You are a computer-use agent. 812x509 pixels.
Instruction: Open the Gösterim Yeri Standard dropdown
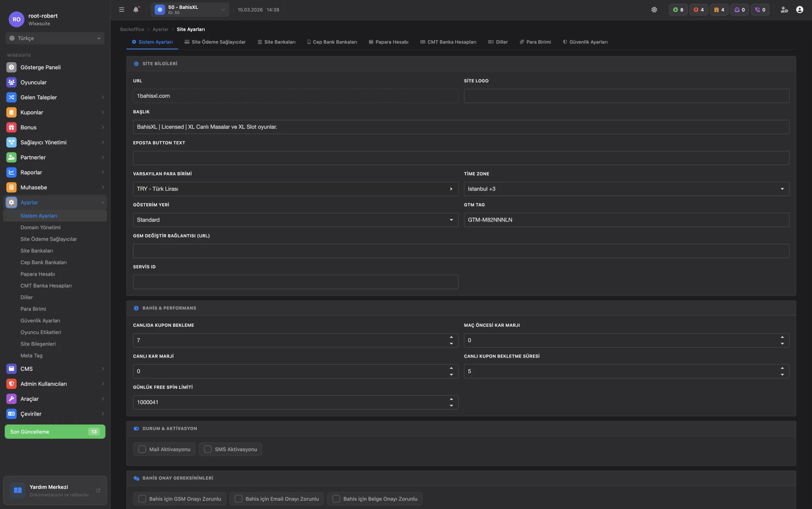tap(295, 220)
